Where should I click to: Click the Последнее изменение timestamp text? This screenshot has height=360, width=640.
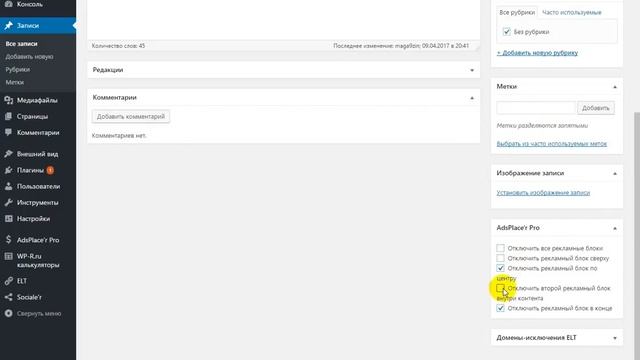(x=401, y=46)
